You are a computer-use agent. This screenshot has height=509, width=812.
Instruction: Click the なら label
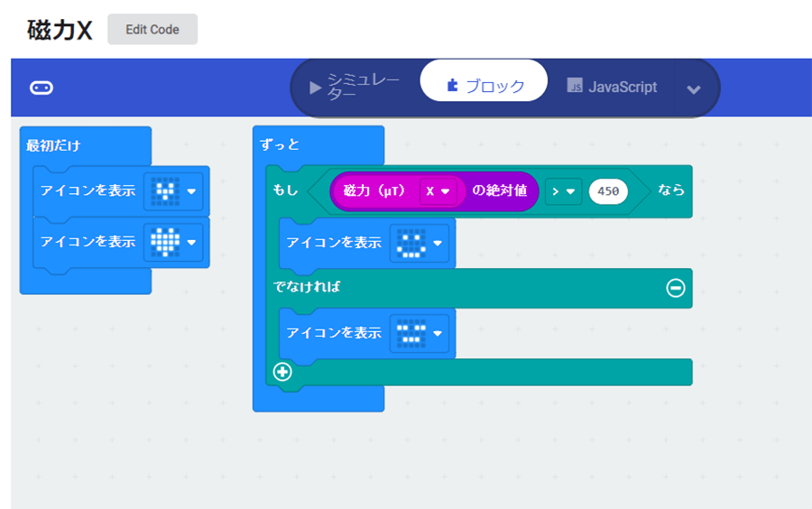point(671,190)
